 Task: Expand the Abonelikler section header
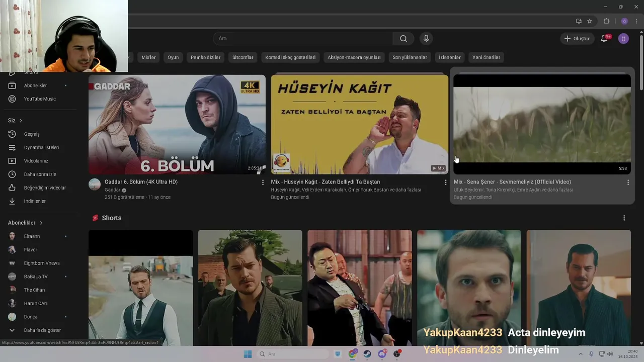(25, 223)
